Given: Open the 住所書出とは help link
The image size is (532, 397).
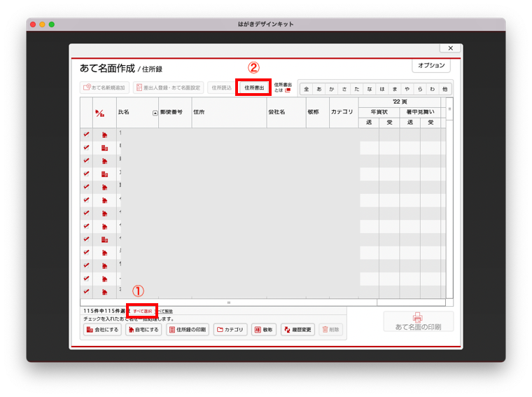Looking at the screenshot, I should (283, 88).
